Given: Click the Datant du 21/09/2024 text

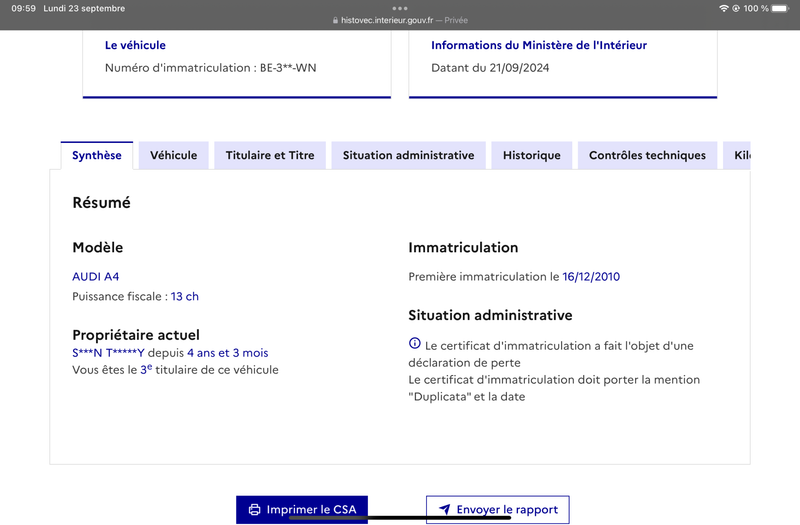Looking at the screenshot, I should 490,68.
